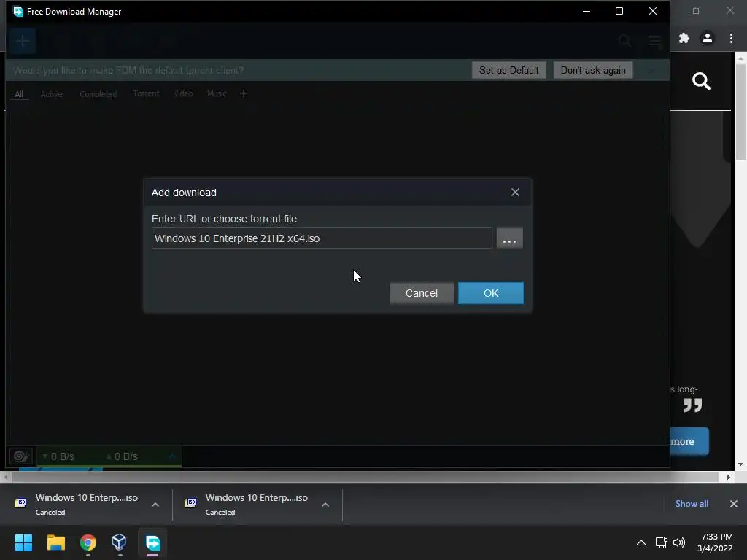Toggle snail mode icon

pos(21,456)
